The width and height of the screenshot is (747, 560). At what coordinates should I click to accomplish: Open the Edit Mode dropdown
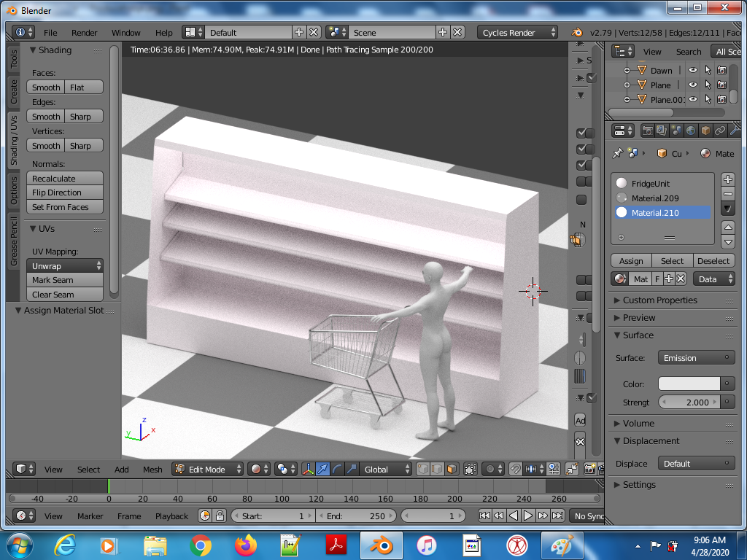pos(208,470)
